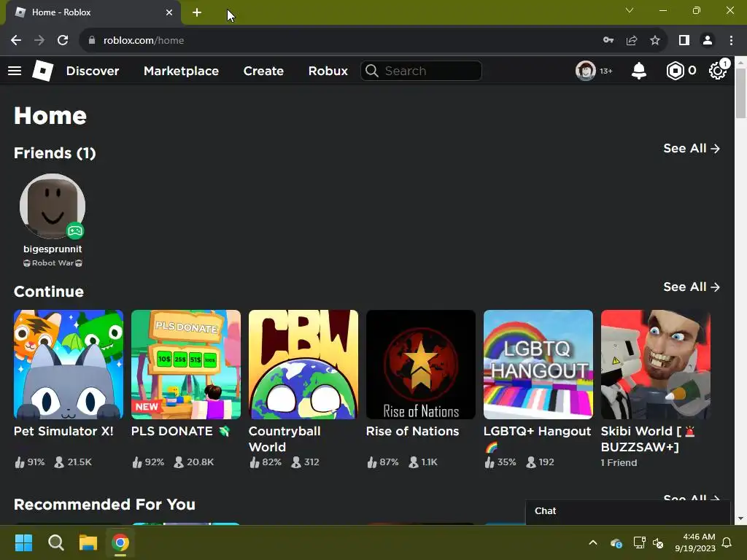The image size is (747, 560).
Task: Click the Pet Simulator X! title
Action: pyautogui.click(x=63, y=432)
